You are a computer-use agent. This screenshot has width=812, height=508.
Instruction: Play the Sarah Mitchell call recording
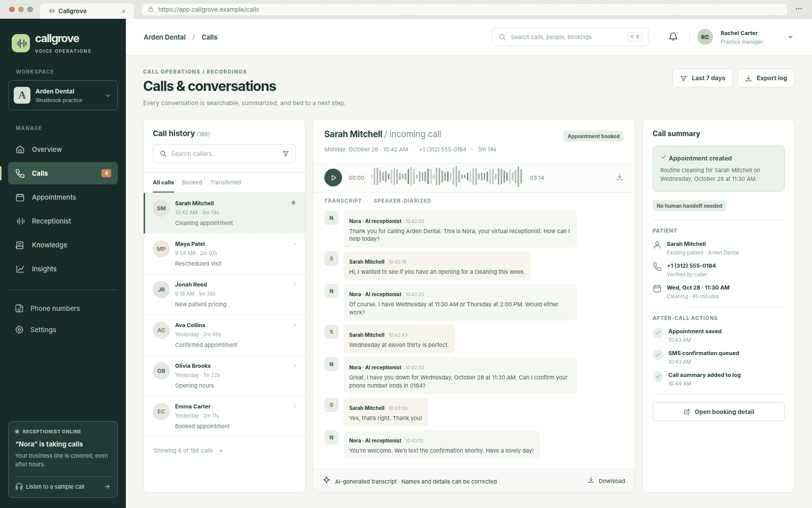pyautogui.click(x=333, y=178)
